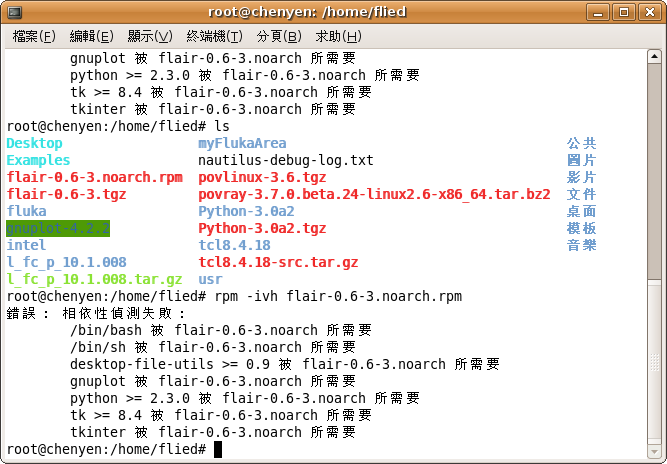The width and height of the screenshot is (667, 464).
Task: Select flair-0.6-3.noarch.rpm in ls listing
Action: pyautogui.click(x=95, y=177)
